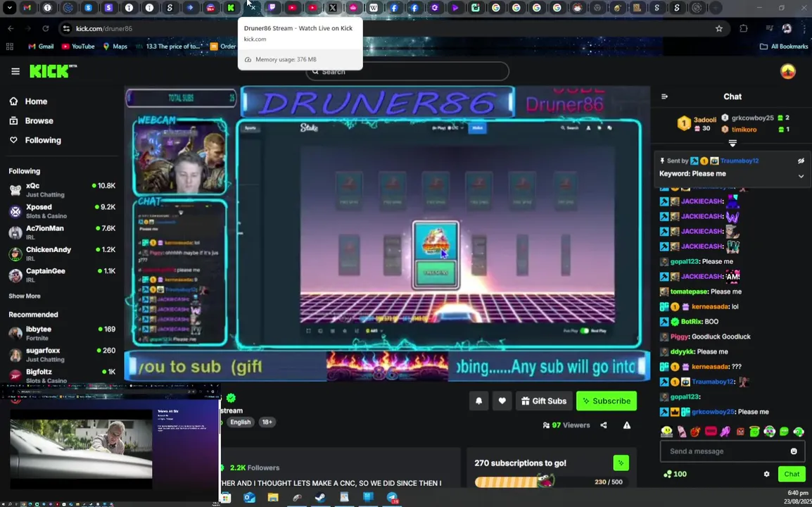Open sugarfoxx's recommended channel
This screenshot has height=507, width=812.
click(x=62, y=354)
